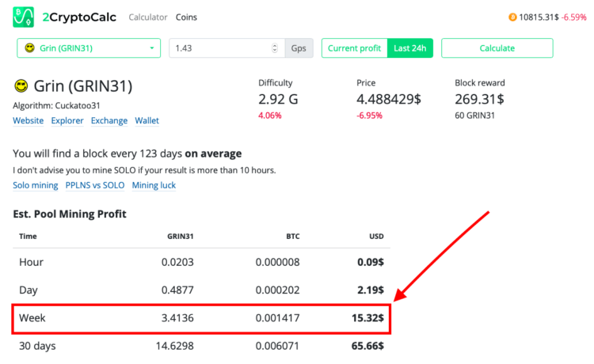Image resolution: width=594 pixels, height=364 pixels.
Task: Click the 60 GRIN31 reward text
Action: coord(474,116)
